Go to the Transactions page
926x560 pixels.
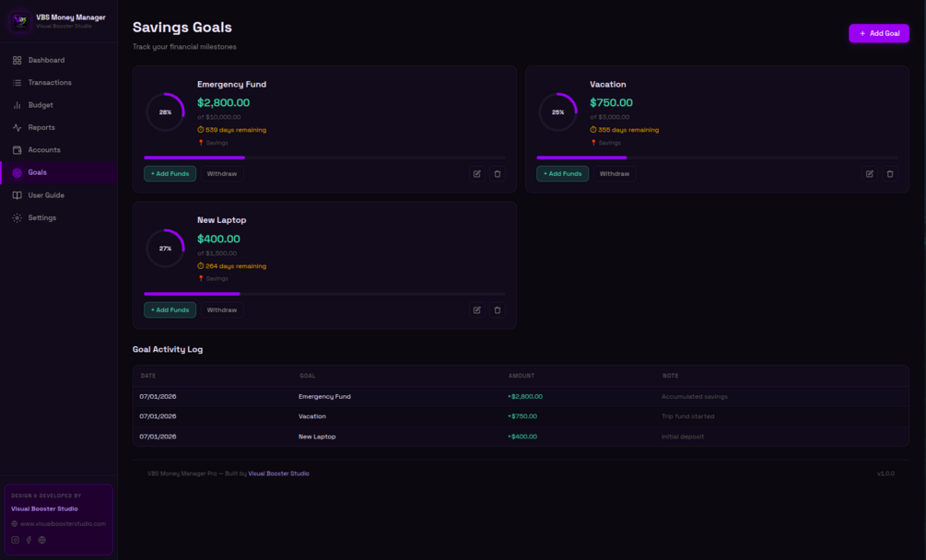[58, 83]
